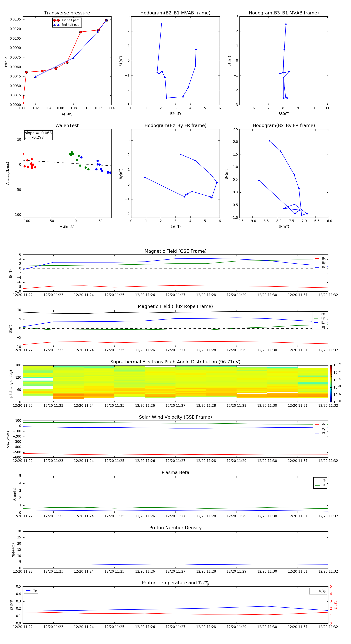Click the 'Bx(nT)' x-axis label
Screen dimensions: 351x644
pos(284,227)
